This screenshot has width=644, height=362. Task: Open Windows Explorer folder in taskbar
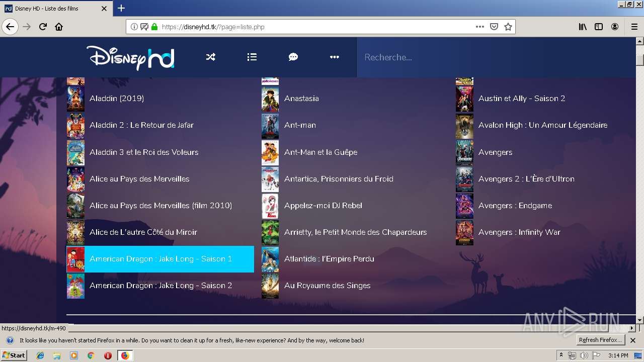(57, 355)
